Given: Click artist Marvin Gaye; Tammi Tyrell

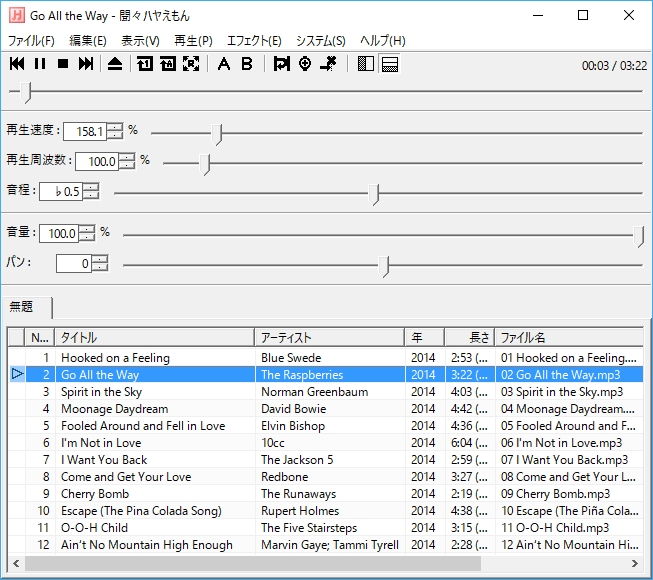Looking at the screenshot, I should 330,545.
